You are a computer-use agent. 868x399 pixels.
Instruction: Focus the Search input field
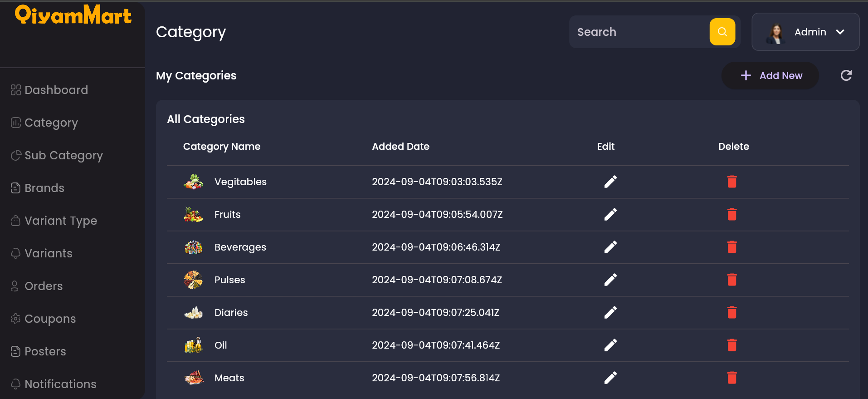pos(639,32)
